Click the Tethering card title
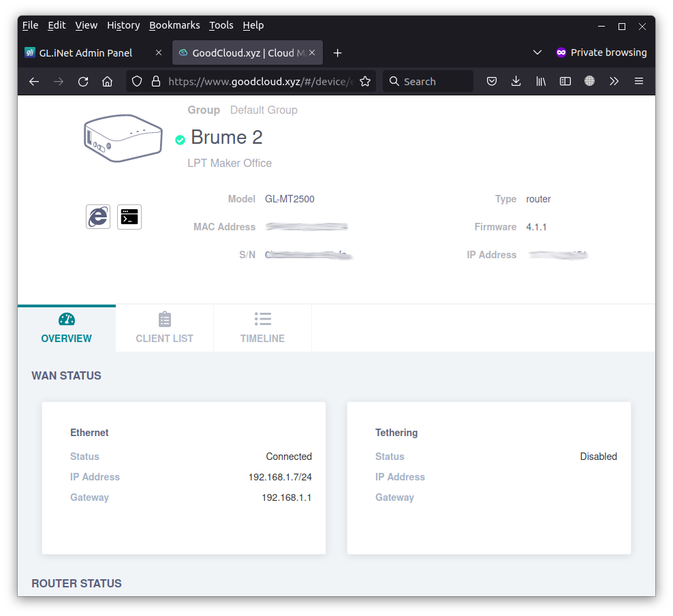 pos(396,433)
